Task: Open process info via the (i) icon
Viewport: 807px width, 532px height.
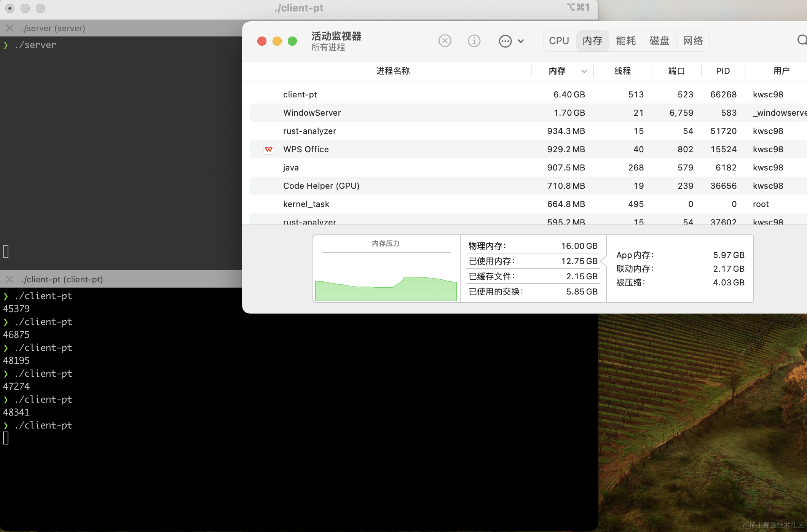Action: (474, 41)
